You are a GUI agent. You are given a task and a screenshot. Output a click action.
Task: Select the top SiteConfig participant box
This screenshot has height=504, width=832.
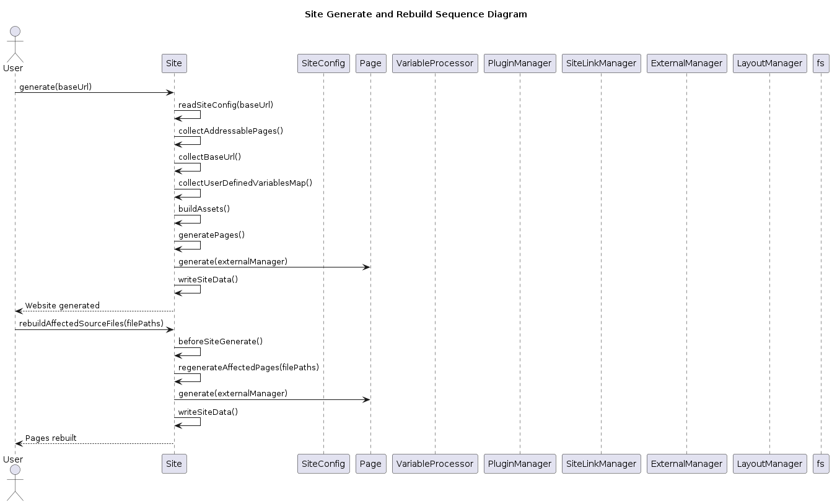pos(323,63)
